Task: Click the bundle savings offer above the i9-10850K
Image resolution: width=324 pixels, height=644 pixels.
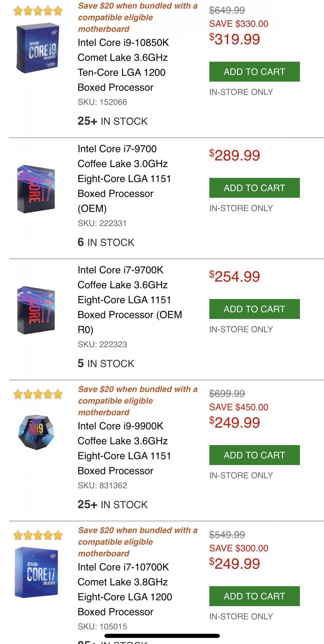Action: (x=138, y=17)
